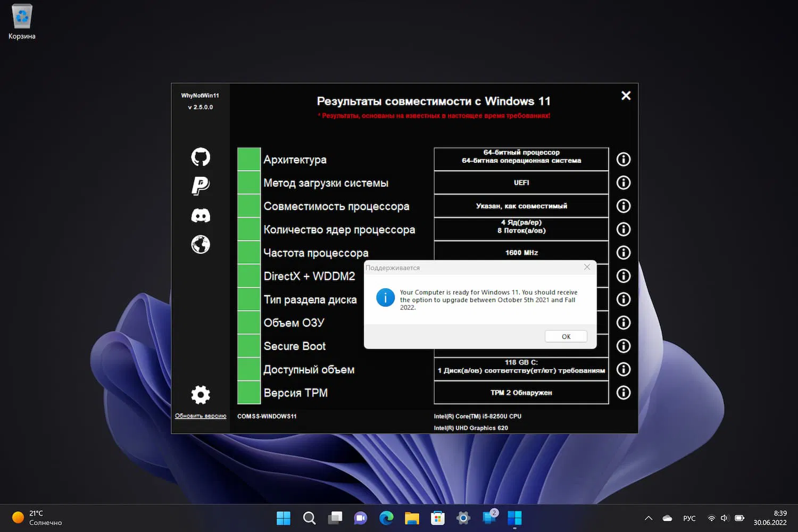Open the GitHub icon in sidebar
The width and height of the screenshot is (798, 532).
(201, 157)
